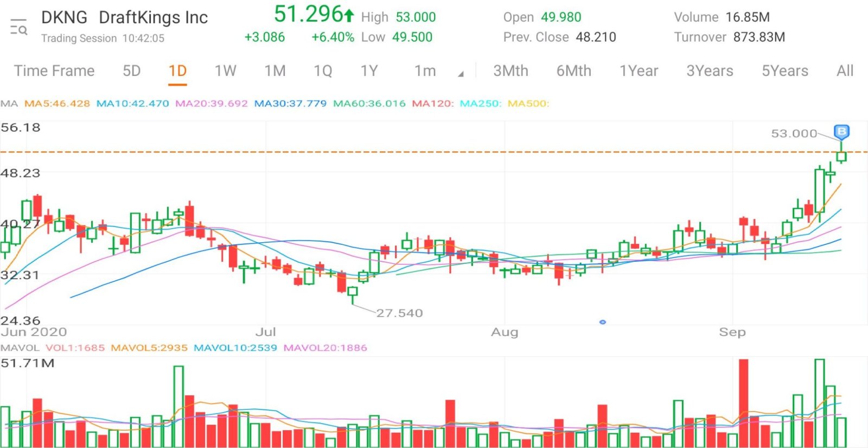Switch to the 1M time frame
This screenshot has height=448, width=868.
point(275,71)
